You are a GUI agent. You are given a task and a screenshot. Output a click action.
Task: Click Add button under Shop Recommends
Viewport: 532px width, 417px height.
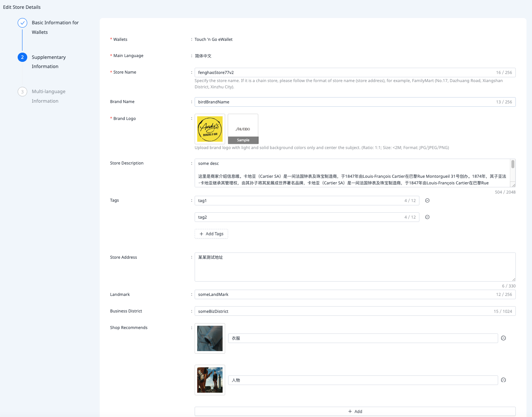(x=355, y=411)
